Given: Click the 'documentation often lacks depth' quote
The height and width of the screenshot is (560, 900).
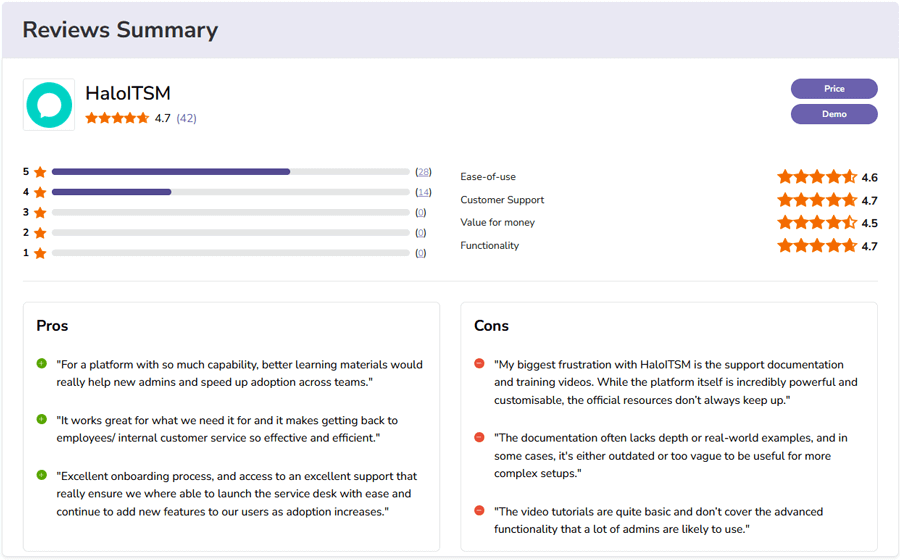Looking at the screenshot, I should tap(670, 456).
